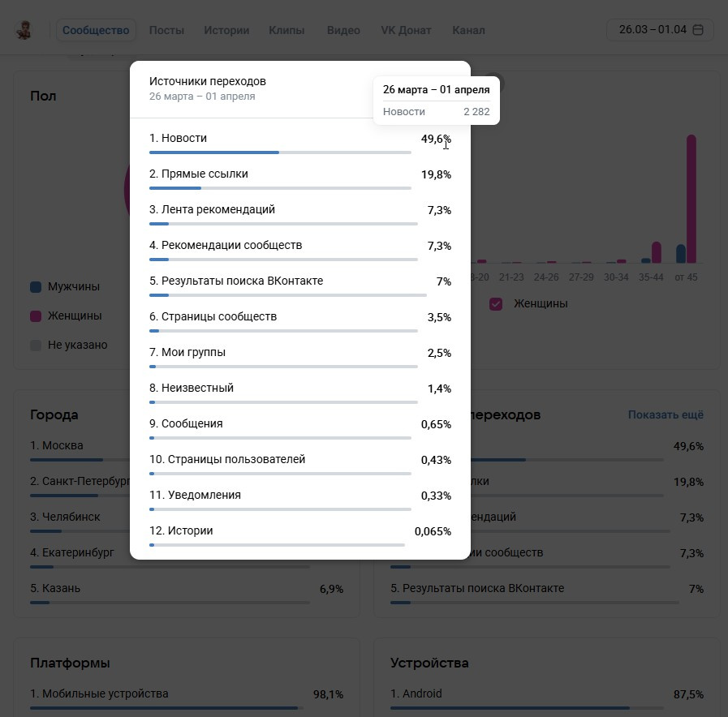Screen dimensions: 728x717
Task: Select the Клипы tab
Action: [x=286, y=30]
